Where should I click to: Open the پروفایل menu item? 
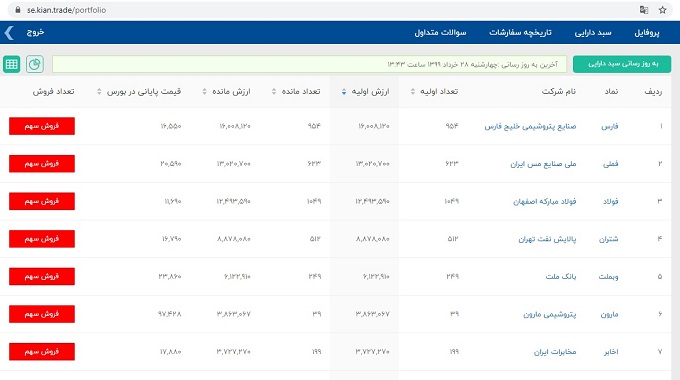647,33
